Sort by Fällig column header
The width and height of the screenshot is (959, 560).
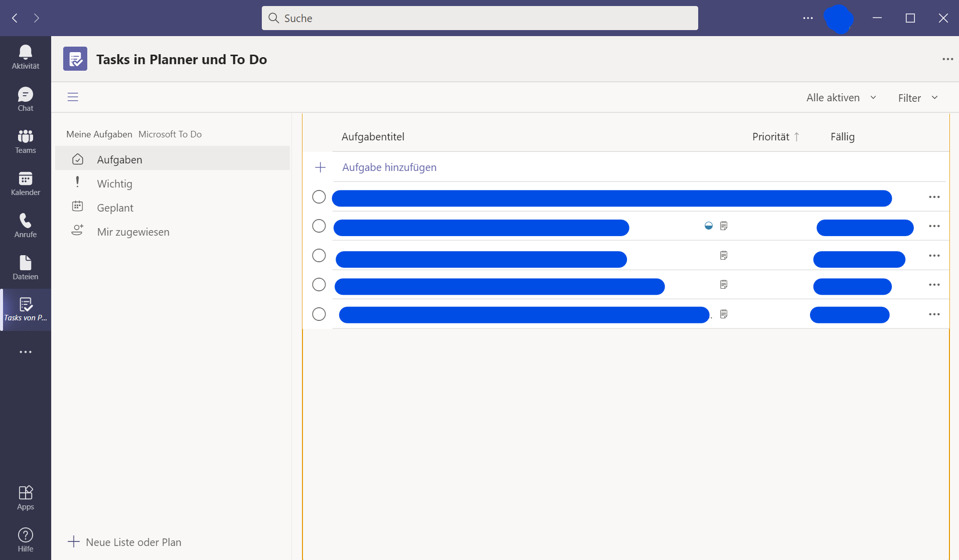coord(843,137)
